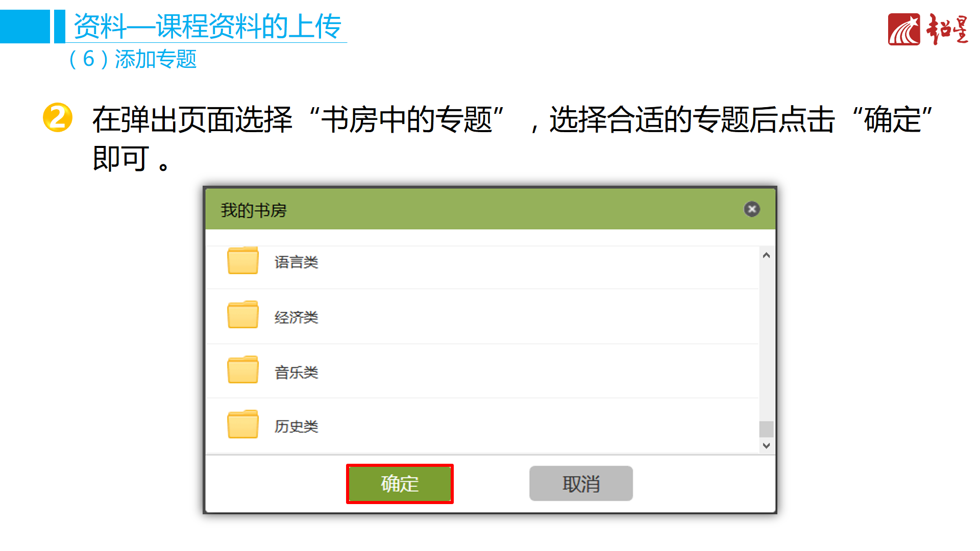Confirm with the green 确定 button

coord(400,484)
